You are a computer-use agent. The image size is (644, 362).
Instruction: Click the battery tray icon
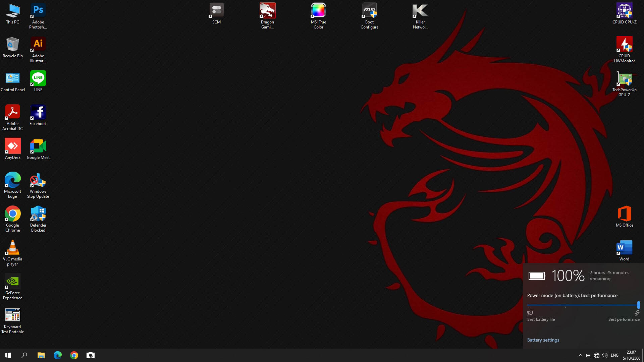click(x=589, y=355)
